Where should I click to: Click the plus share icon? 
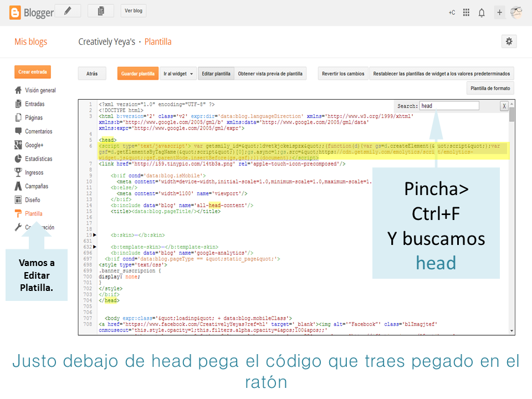pyautogui.click(x=499, y=13)
